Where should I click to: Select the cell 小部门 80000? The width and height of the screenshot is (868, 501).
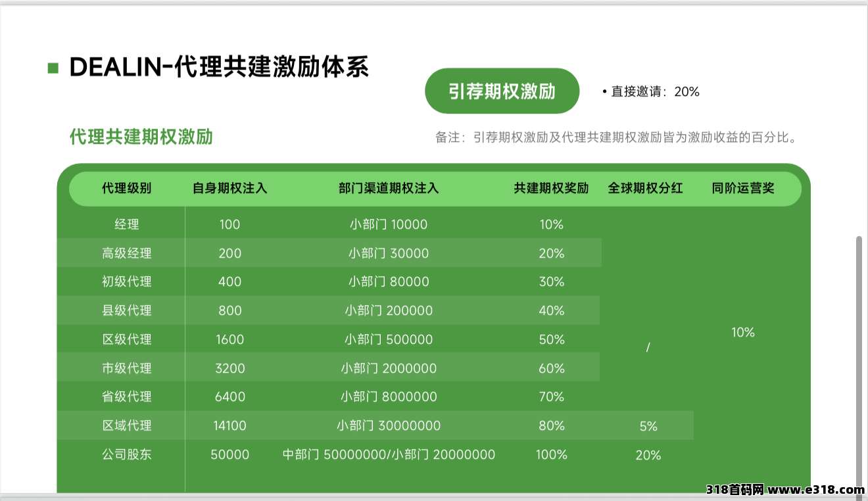coord(389,281)
